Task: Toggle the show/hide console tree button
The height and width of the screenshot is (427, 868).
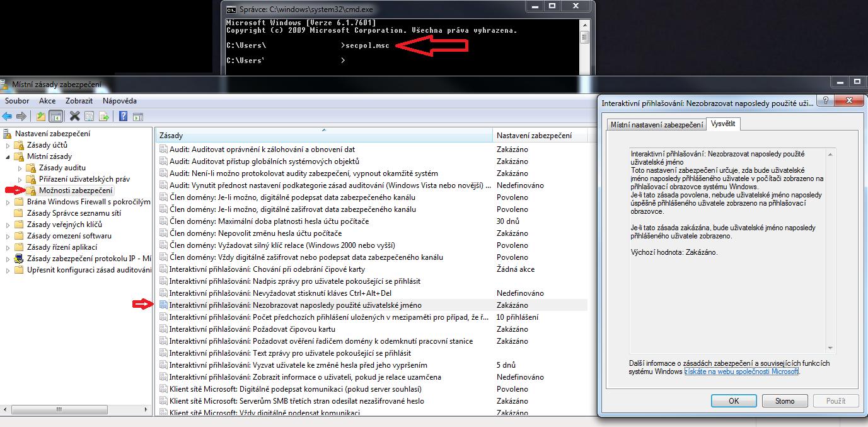Action: 56,116
